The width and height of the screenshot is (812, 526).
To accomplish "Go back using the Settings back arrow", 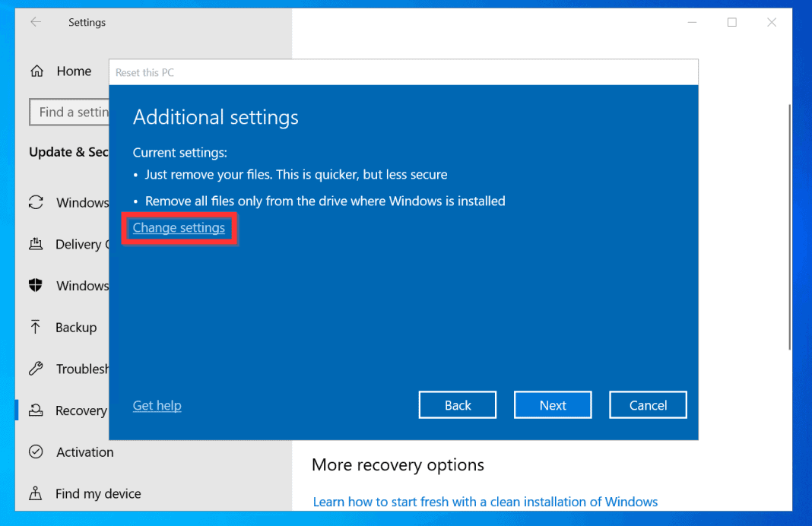I will point(36,23).
